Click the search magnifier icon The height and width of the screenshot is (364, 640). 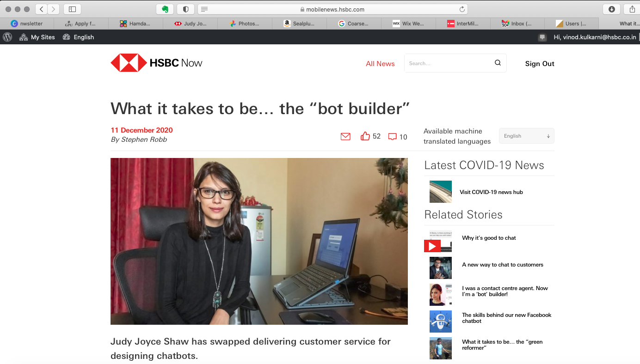click(x=498, y=63)
